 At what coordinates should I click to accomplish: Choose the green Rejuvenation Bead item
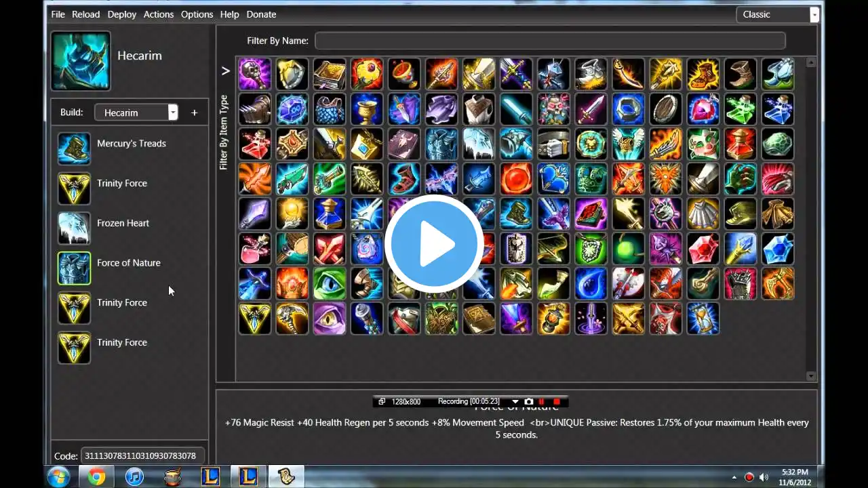click(628, 250)
